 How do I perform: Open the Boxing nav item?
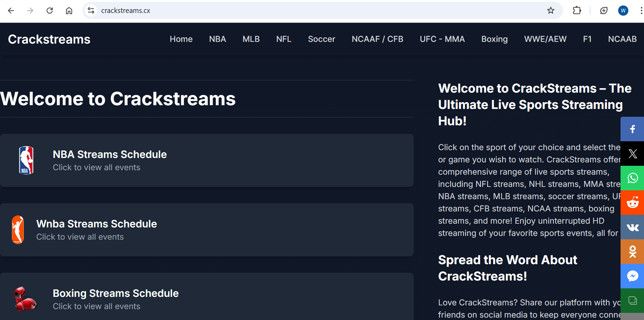point(495,39)
